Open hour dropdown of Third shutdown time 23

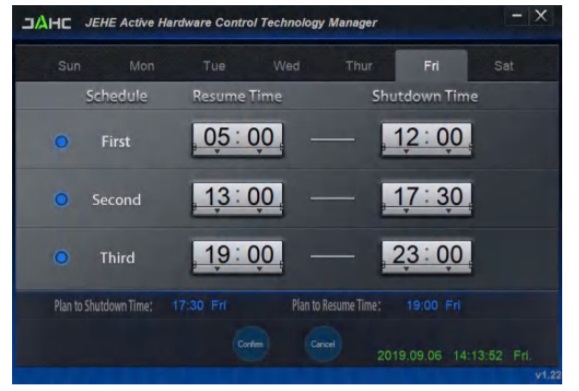tap(406, 269)
